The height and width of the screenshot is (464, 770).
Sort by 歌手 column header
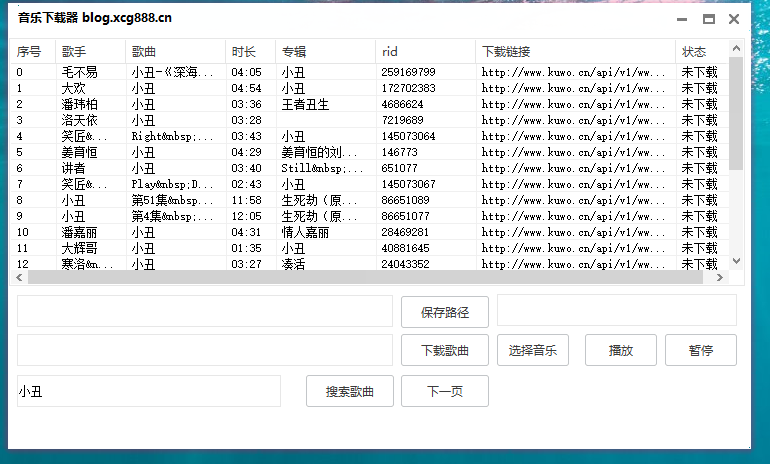90,52
